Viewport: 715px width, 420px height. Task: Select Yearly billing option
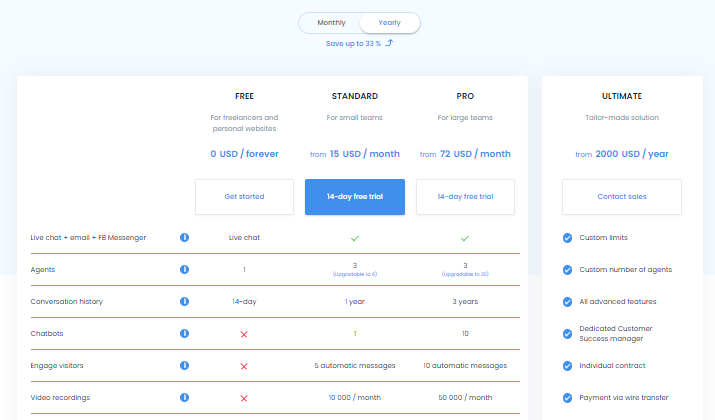tap(389, 23)
